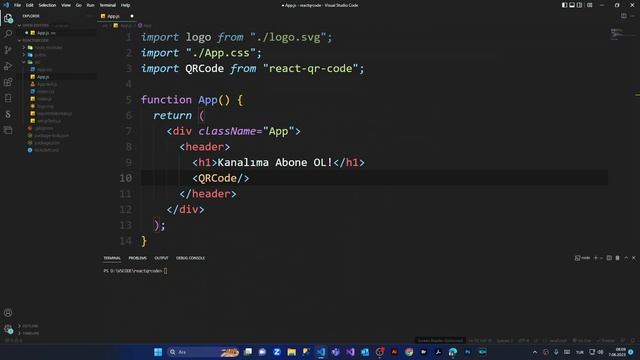Open the Extensions view
The image size is (640, 360).
(8, 82)
